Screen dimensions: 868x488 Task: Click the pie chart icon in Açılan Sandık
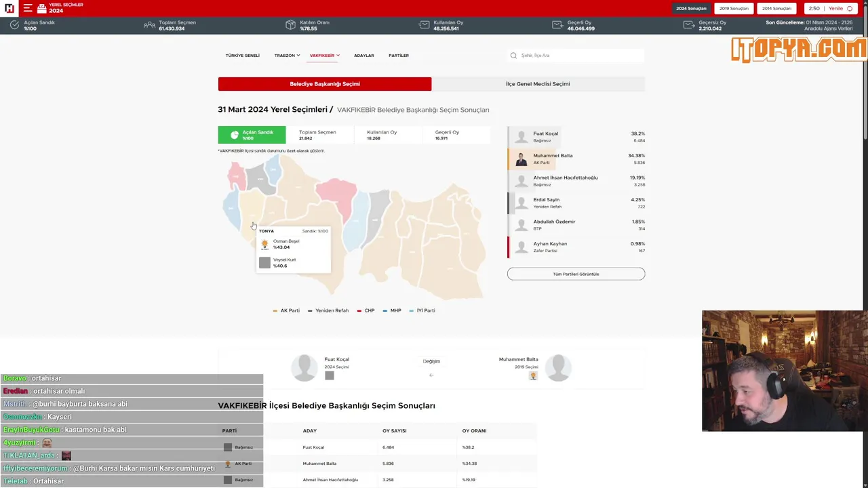[x=235, y=135]
